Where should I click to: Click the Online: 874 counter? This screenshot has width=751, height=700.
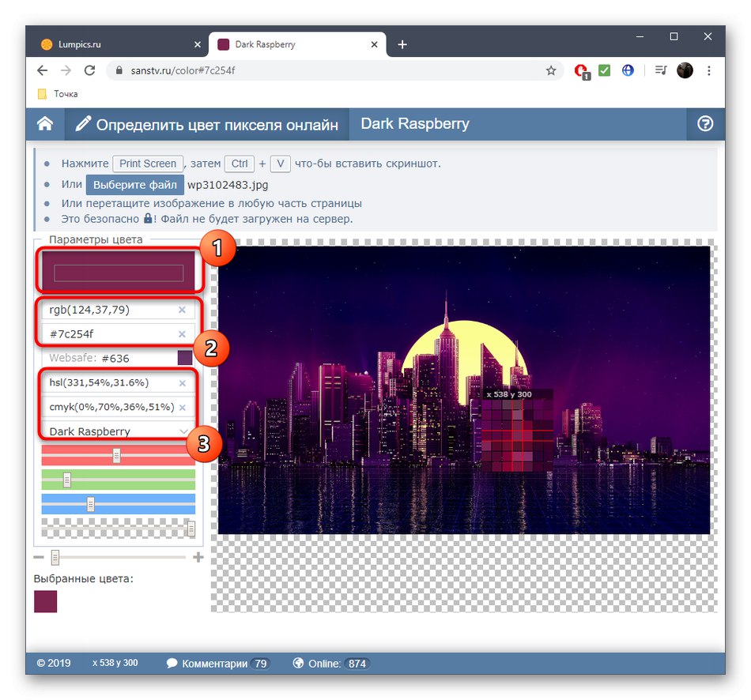pyautogui.click(x=331, y=663)
